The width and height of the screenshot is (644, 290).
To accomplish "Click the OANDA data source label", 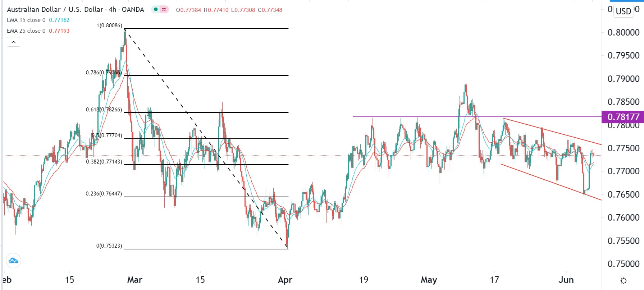I will click(133, 10).
